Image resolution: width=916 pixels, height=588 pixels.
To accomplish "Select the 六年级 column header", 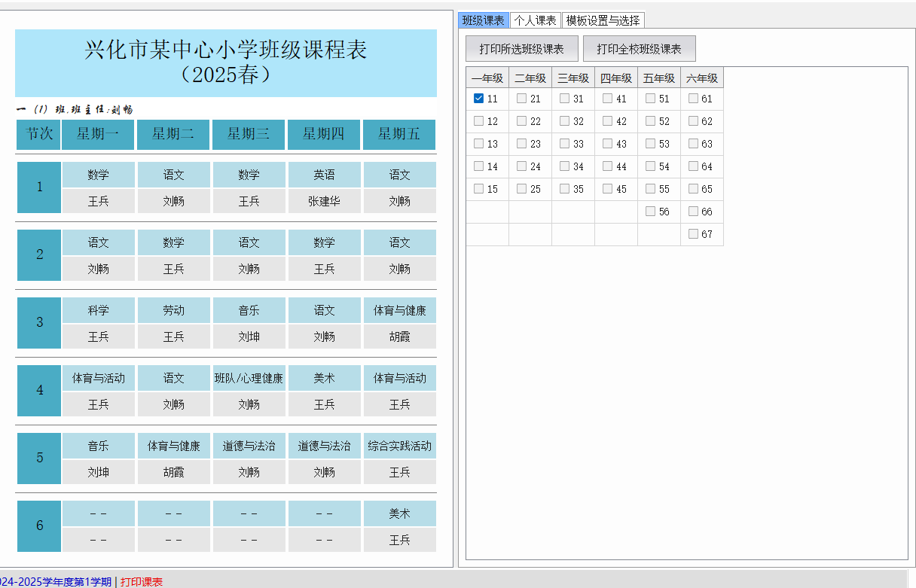I will pos(701,78).
